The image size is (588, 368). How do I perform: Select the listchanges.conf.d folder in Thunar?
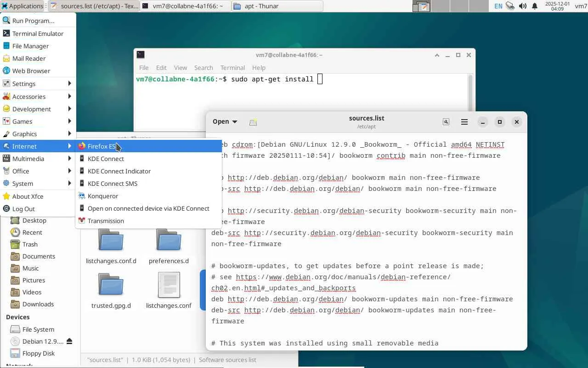click(x=111, y=246)
